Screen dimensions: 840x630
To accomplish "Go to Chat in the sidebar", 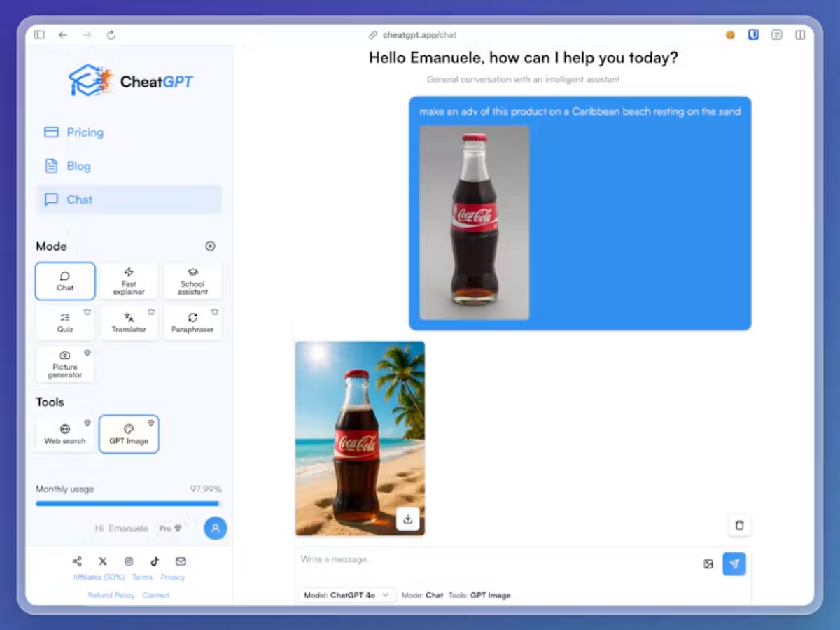I will point(129,199).
